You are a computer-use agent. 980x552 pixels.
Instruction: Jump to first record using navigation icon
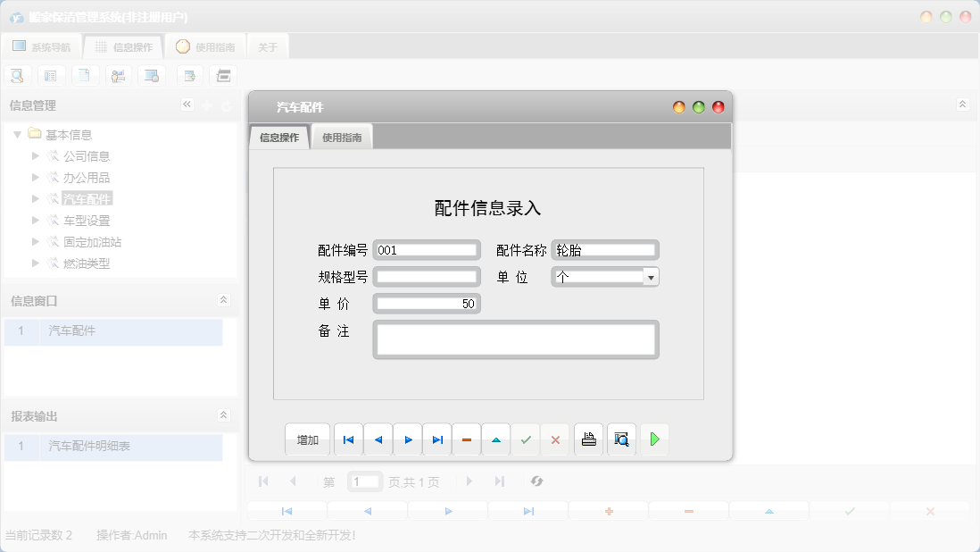tap(348, 439)
